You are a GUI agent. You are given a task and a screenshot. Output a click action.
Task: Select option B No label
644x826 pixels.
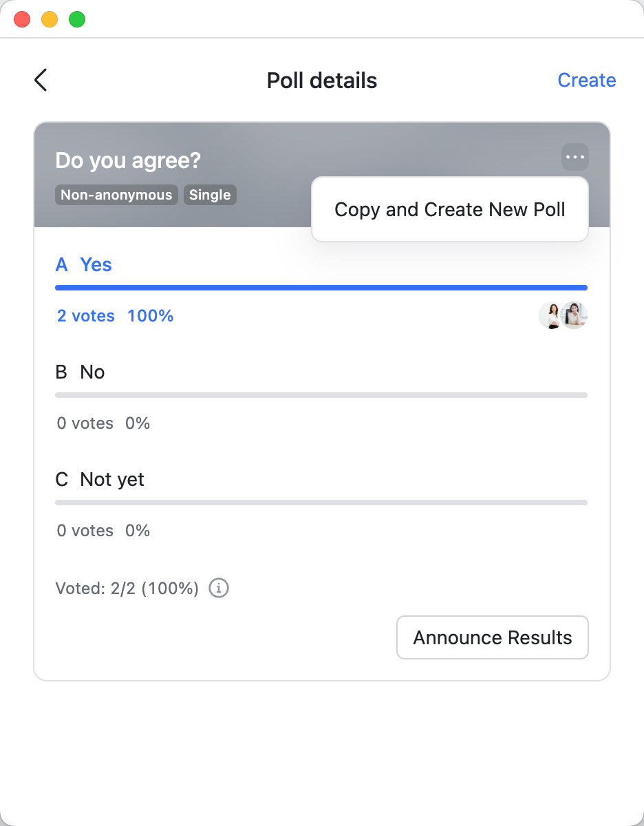click(80, 372)
